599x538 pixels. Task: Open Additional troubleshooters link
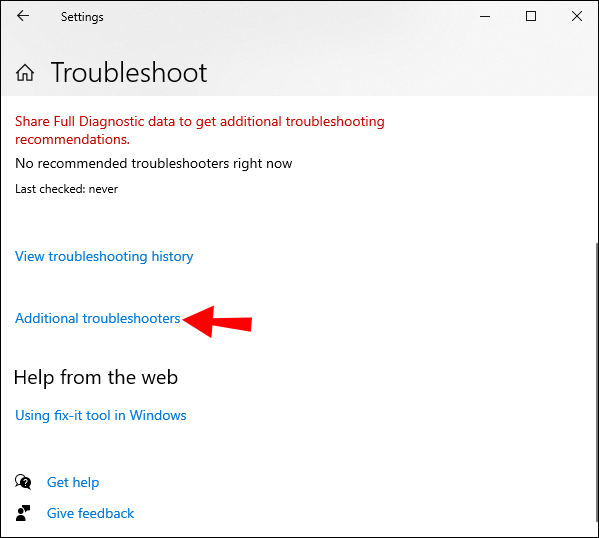point(97,318)
